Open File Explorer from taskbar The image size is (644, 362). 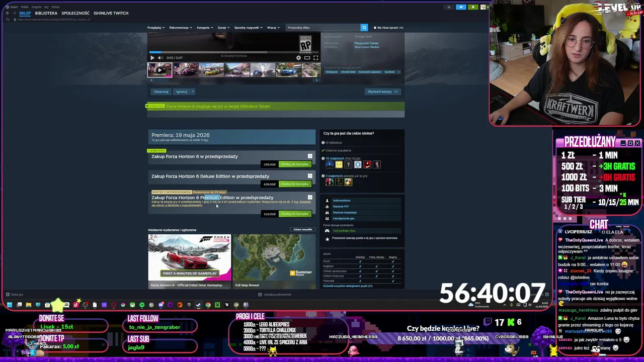29,305
